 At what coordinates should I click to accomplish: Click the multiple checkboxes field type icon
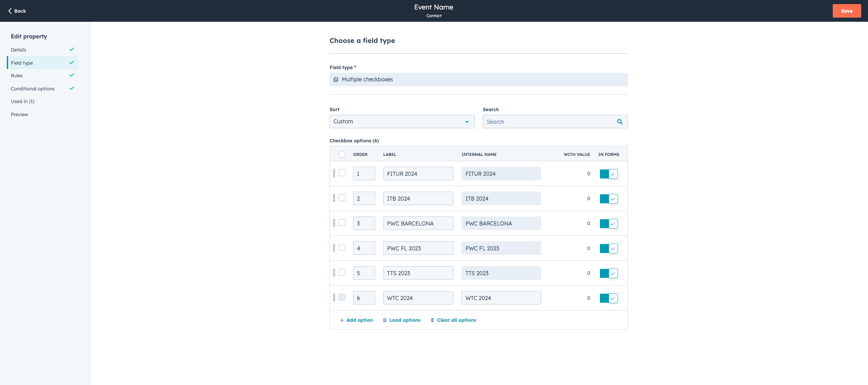336,80
